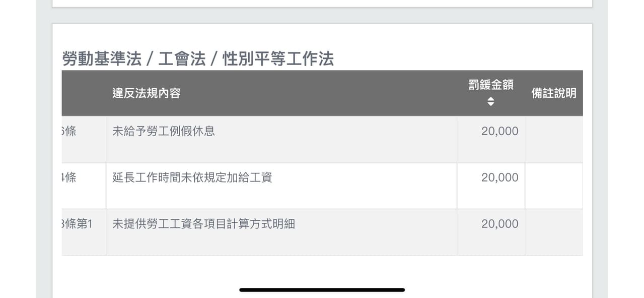644x298 pixels.
Task: Select the 違反法規內容 column header
Action: pos(147,93)
